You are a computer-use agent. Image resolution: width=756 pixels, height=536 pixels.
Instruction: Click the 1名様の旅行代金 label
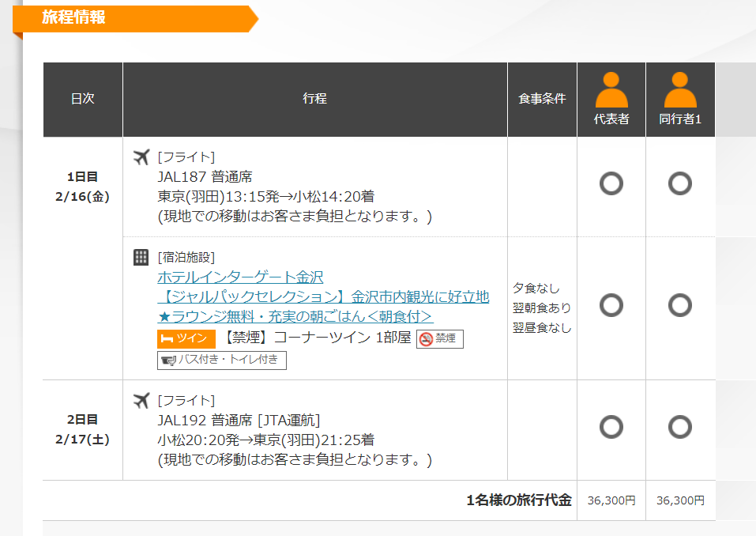(x=519, y=500)
